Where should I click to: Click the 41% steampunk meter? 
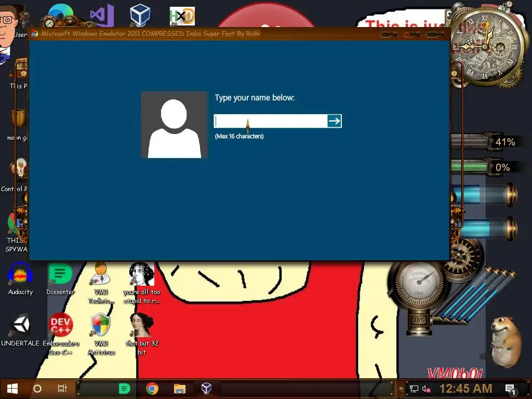486,142
